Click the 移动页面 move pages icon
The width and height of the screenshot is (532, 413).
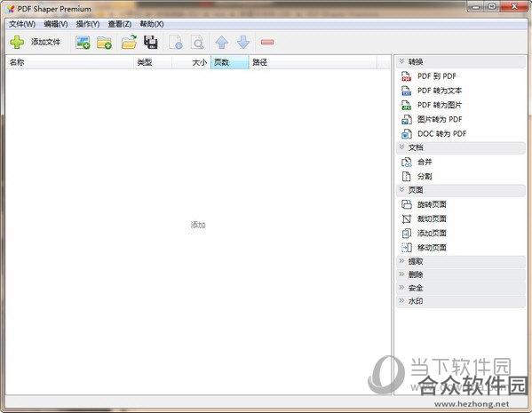(406, 248)
